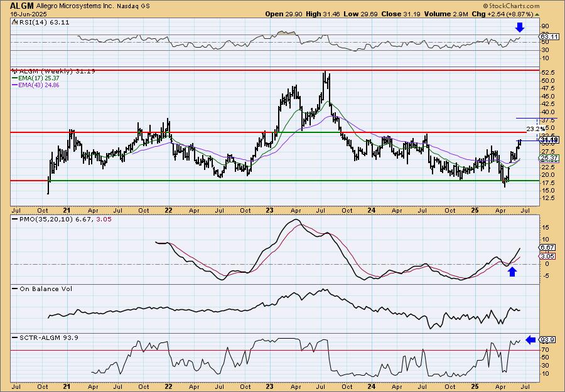Click the purple EMA(43) legend line swatch
565x392 pixels.
[15, 85]
